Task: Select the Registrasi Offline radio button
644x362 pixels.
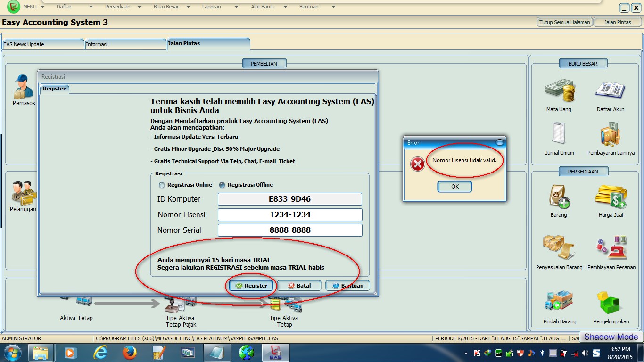Action: (x=222, y=185)
